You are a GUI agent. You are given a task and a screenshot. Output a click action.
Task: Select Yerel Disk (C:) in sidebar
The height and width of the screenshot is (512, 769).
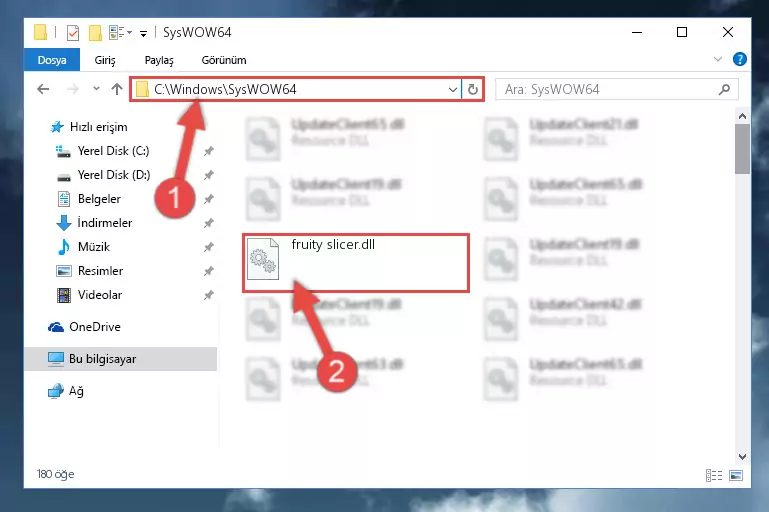[x=113, y=151]
